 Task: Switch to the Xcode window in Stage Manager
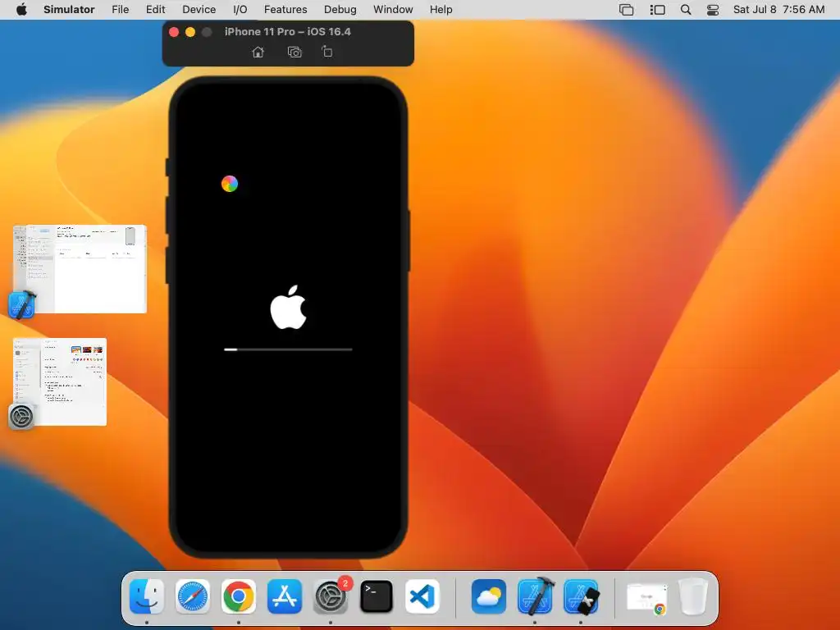coord(80,269)
